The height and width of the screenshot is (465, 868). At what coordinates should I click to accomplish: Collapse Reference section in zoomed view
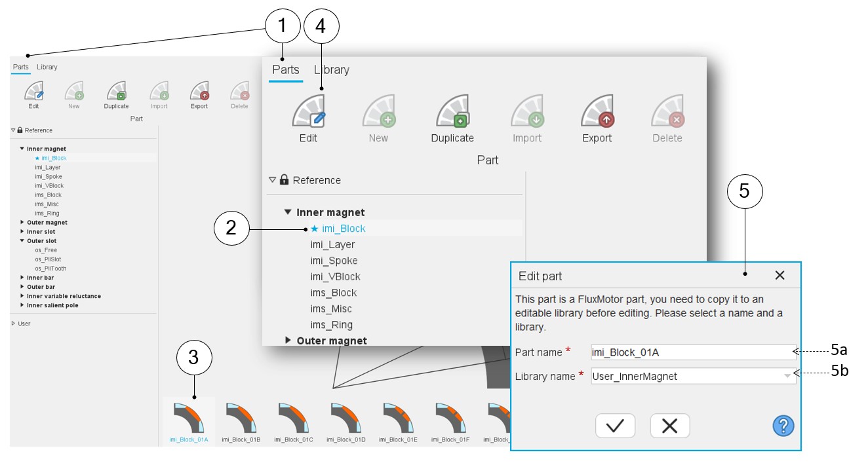[x=273, y=179]
